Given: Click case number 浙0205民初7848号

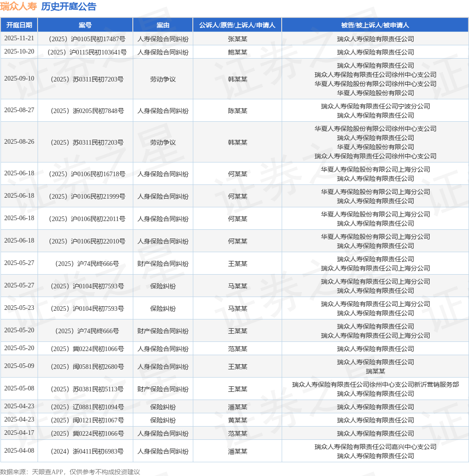Looking at the screenshot, I should coord(87,111).
